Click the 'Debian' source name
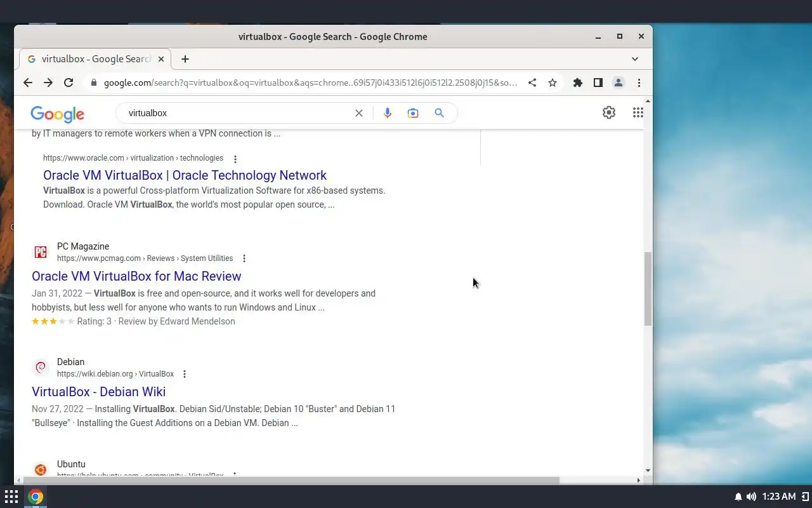 click(x=70, y=362)
